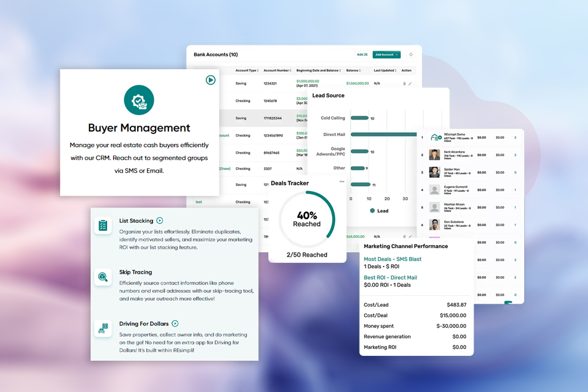
Task: Select the 'Bank Accounts (10)' heading
Action: (216, 55)
